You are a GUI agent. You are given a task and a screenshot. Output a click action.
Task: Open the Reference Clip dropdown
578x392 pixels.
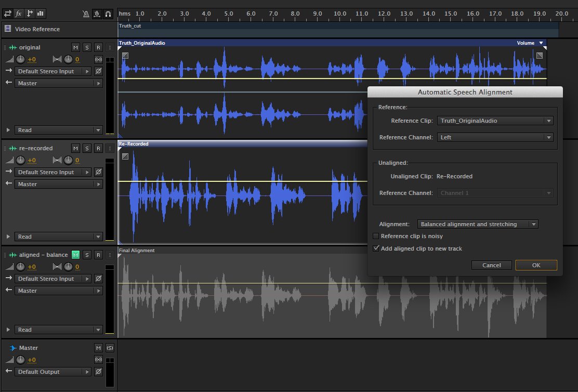[x=548, y=121]
